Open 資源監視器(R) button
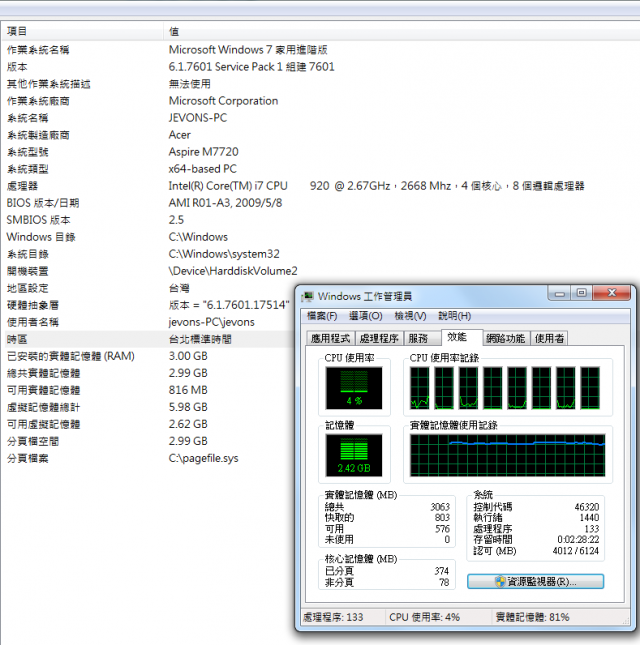 [535, 581]
